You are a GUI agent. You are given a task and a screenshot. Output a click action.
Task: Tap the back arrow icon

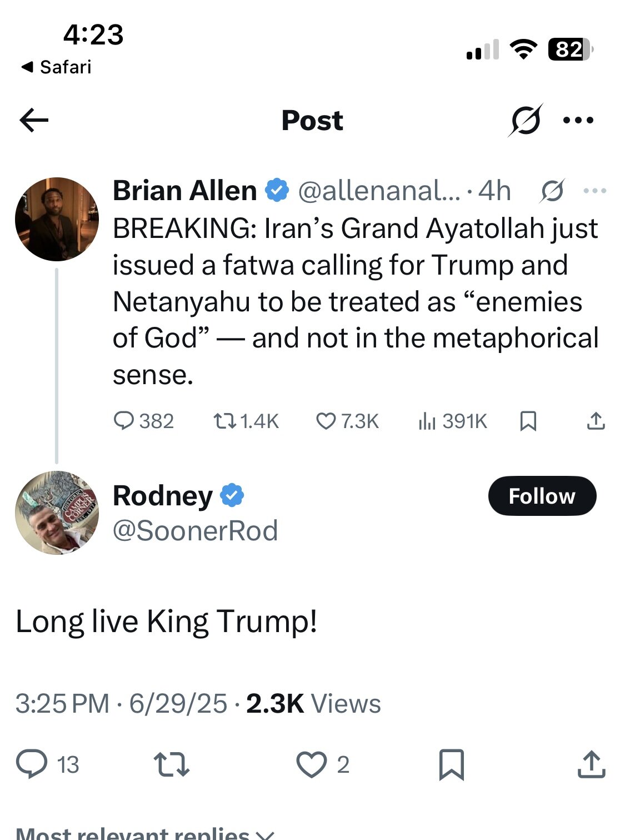click(x=34, y=120)
